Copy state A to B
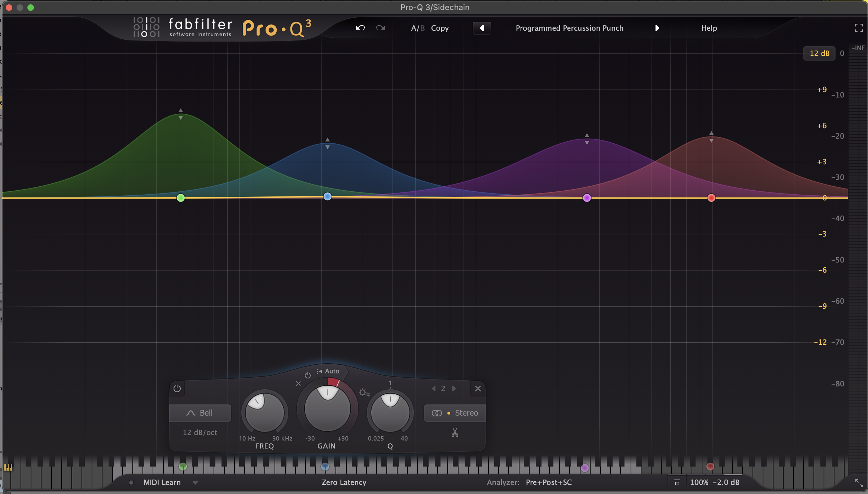Screen dimensions: 868x494 pos(440,28)
